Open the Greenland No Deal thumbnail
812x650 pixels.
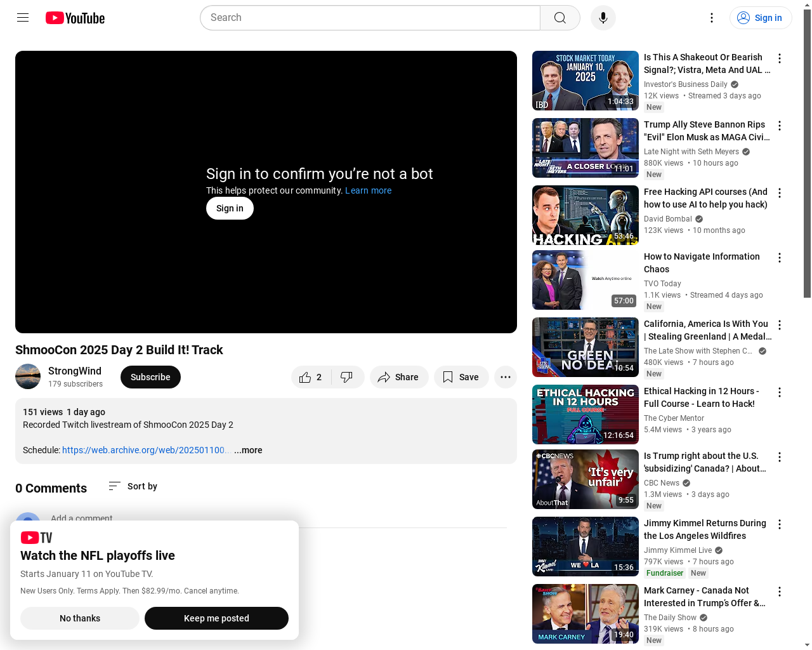click(586, 347)
